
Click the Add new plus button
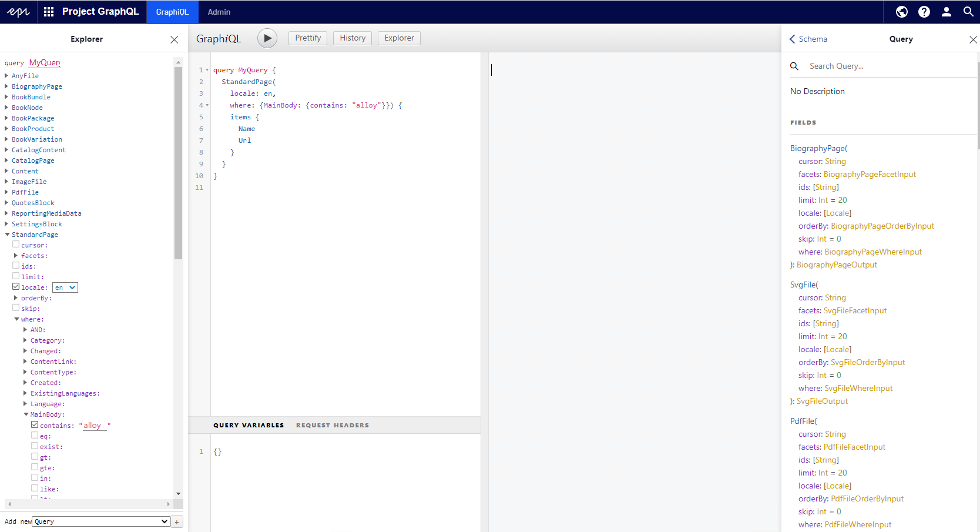coord(177,521)
